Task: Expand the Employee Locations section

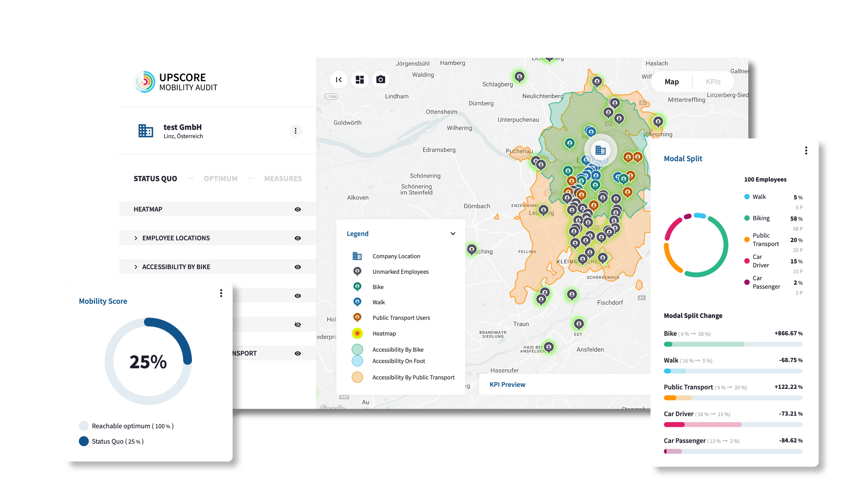Action: [136, 238]
